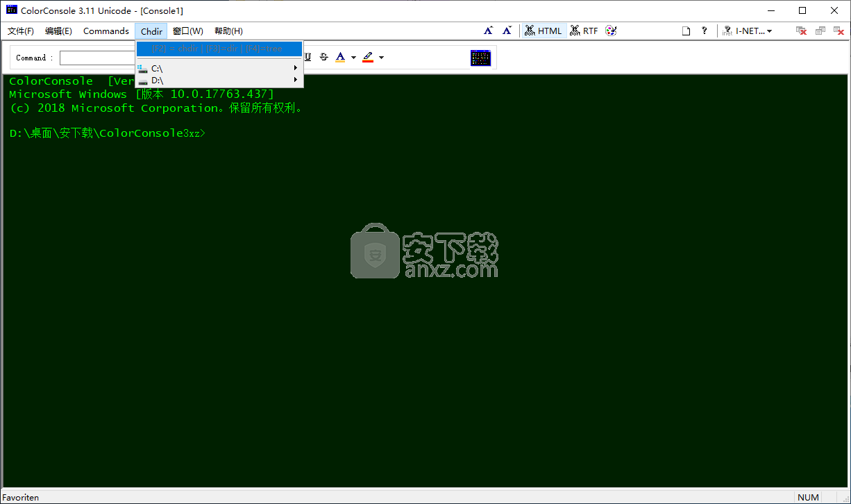Toggle underline text formatting
This screenshot has width=851, height=504.
pyautogui.click(x=307, y=57)
